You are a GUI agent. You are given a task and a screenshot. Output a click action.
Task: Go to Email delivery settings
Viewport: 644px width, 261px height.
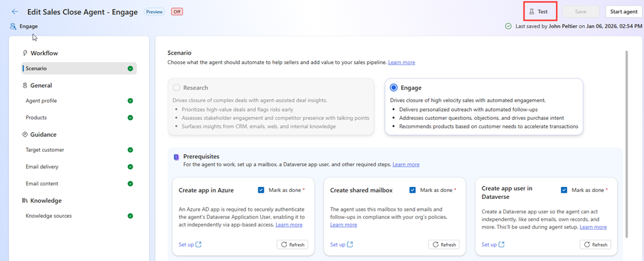(42, 167)
